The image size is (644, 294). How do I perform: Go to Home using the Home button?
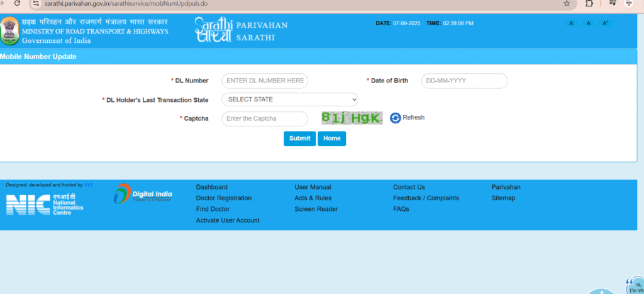click(x=332, y=139)
